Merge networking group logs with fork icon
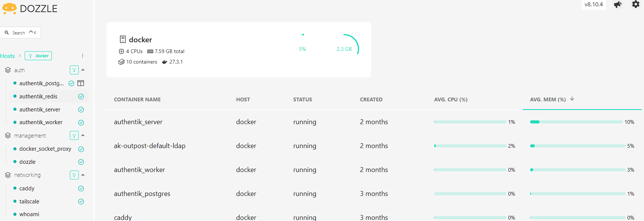This screenshot has width=644, height=221. pos(74,175)
